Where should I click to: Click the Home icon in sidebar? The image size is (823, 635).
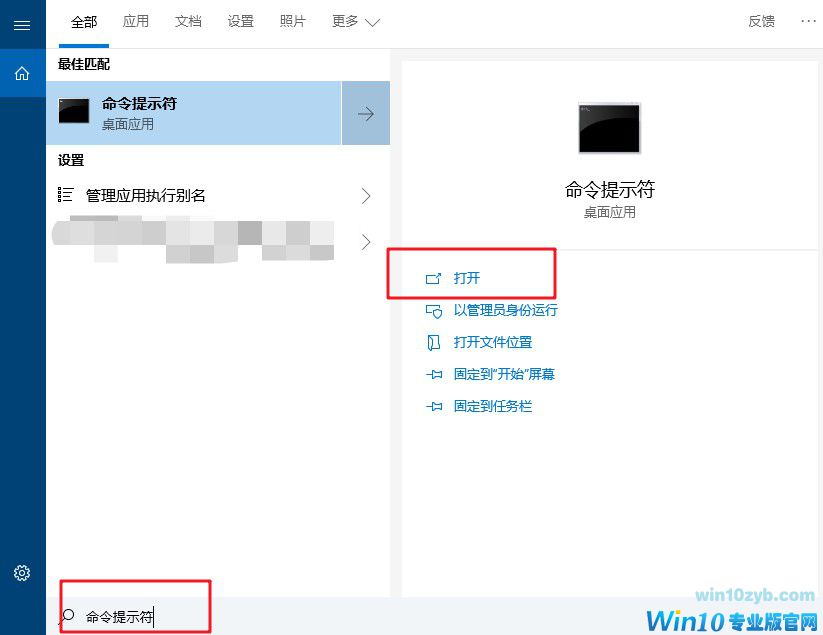coord(22,73)
